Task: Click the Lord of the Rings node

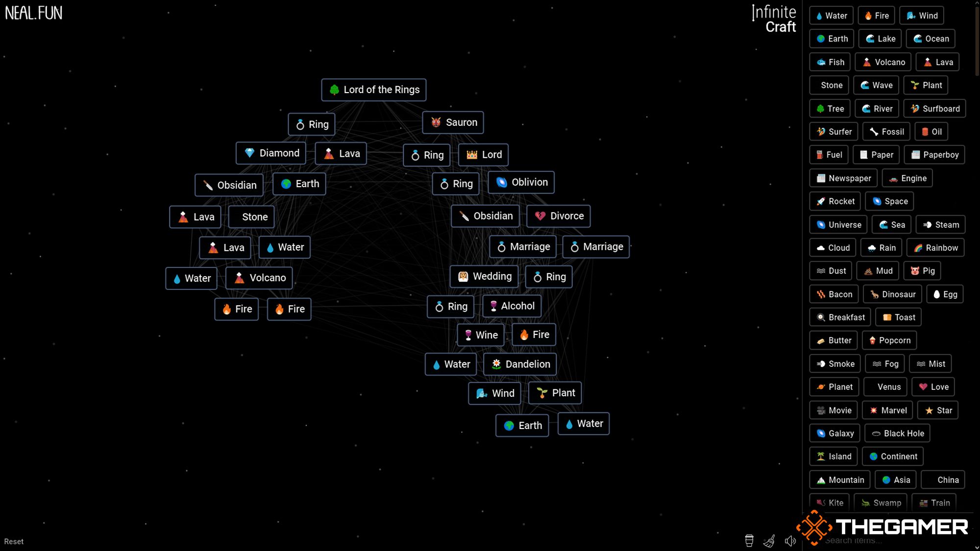Action: 373,89
